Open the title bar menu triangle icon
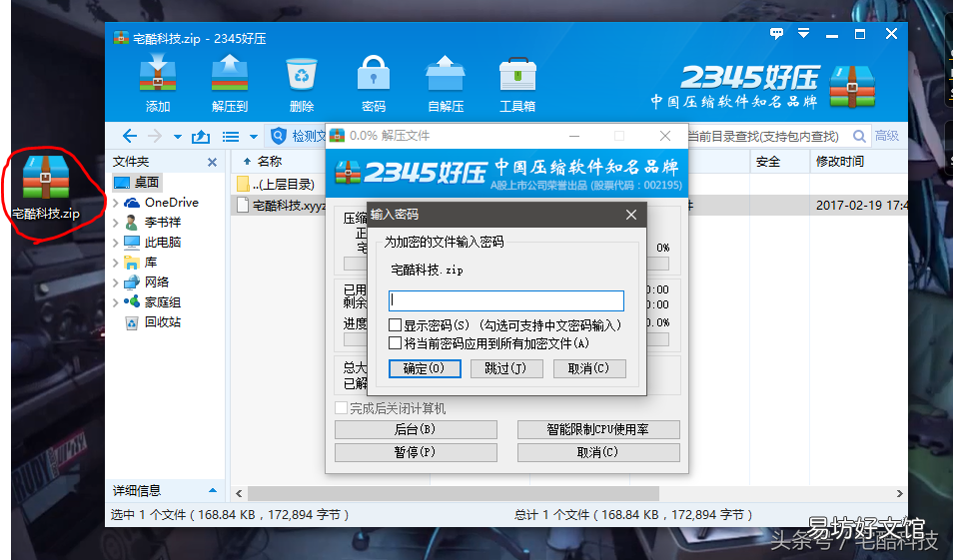The image size is (953, 560). pyautogui.click(x=803, y=33)
